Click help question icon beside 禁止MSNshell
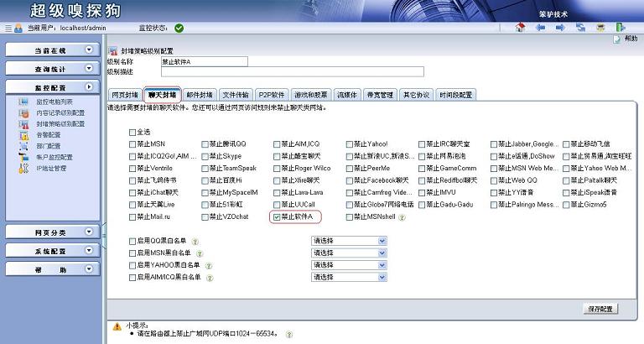Image resolution: width=644 pixels, height=344 pixels. [402, 217]
